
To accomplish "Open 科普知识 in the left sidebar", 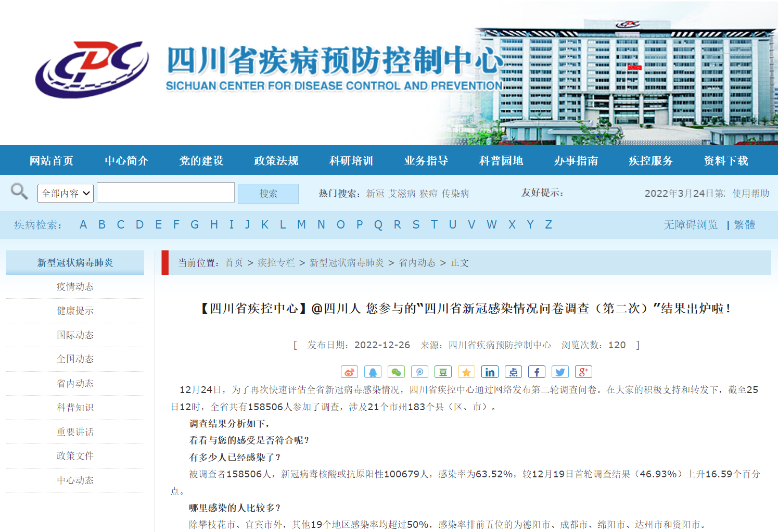I will click(x=75, y=408).
